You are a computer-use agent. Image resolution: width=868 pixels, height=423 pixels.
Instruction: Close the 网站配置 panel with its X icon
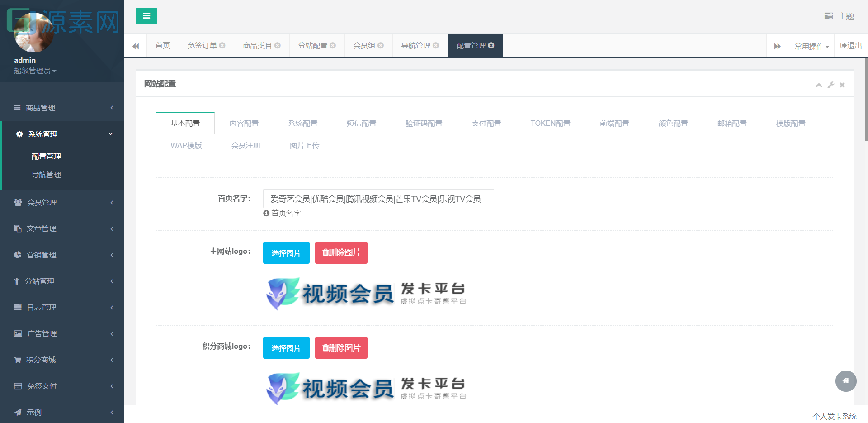pos(842,85)
